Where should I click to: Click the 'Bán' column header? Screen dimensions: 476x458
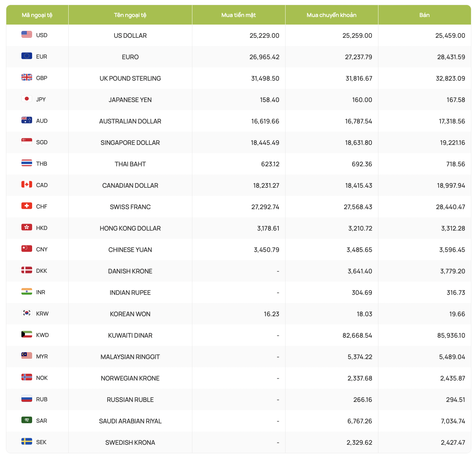click(424, 15)
